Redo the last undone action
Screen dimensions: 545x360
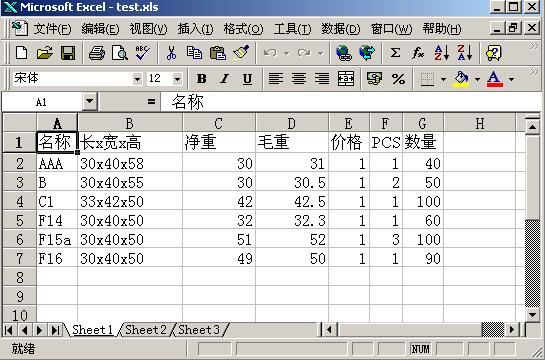pos(304,53)
